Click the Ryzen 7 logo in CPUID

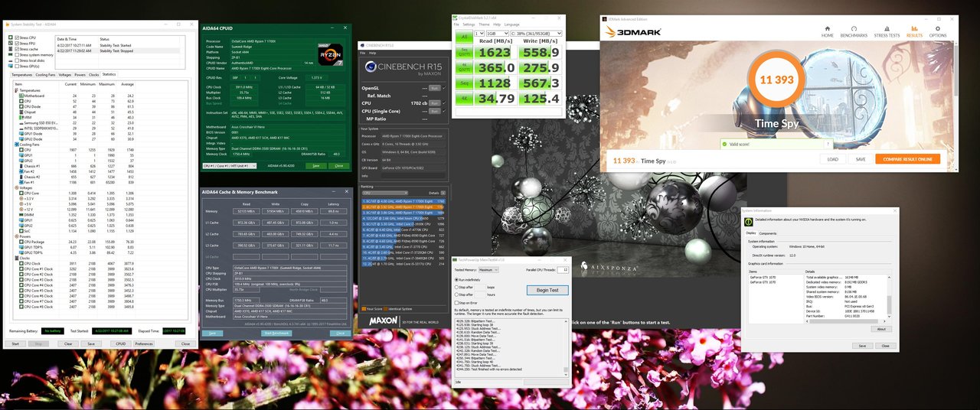tap(330, 54)
